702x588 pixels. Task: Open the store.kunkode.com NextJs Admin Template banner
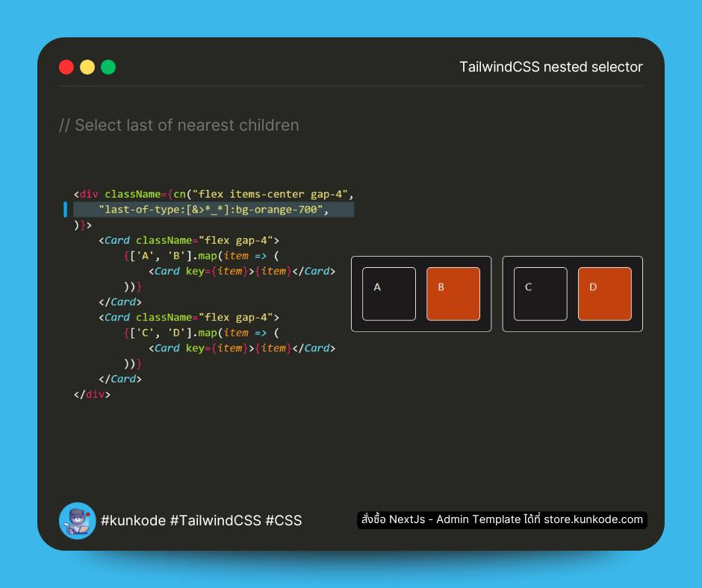502,519
